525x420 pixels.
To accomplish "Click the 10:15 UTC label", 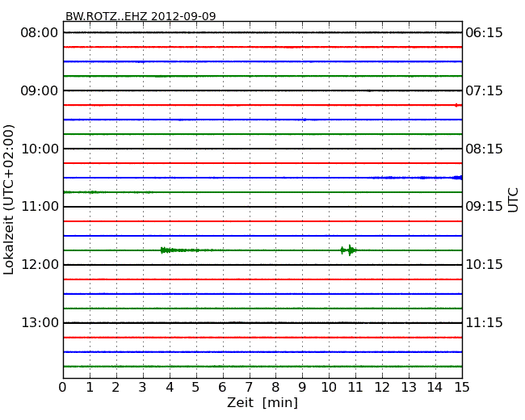I will [x=484, y=265].
